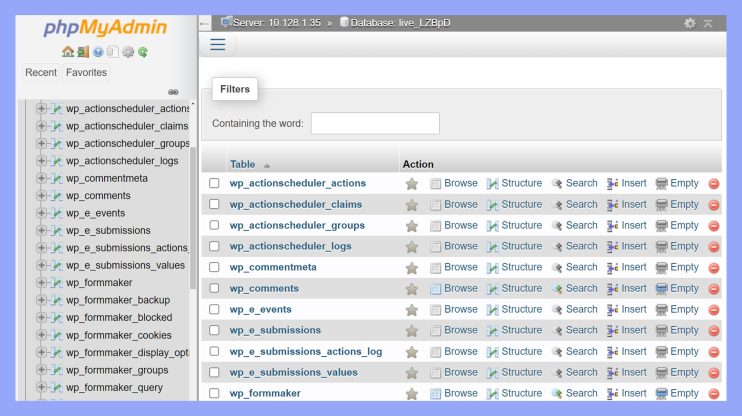Open Structure of wp_actionscheduler_claims

(x=515, y=204)
